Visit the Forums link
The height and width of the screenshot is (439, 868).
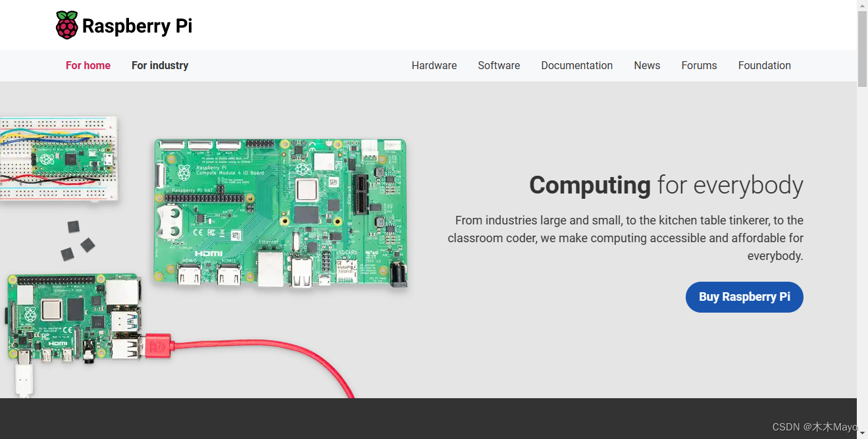(x=699, y=66)
